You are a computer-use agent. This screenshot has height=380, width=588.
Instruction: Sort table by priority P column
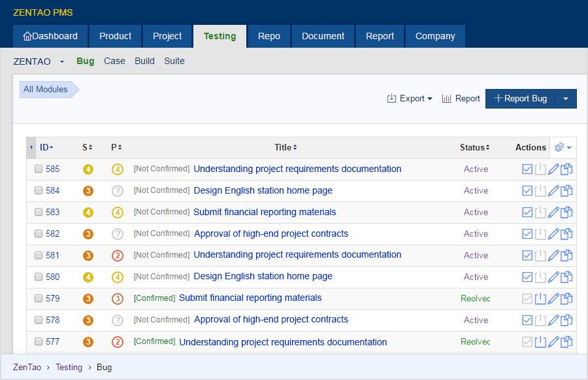click(116, 148)
